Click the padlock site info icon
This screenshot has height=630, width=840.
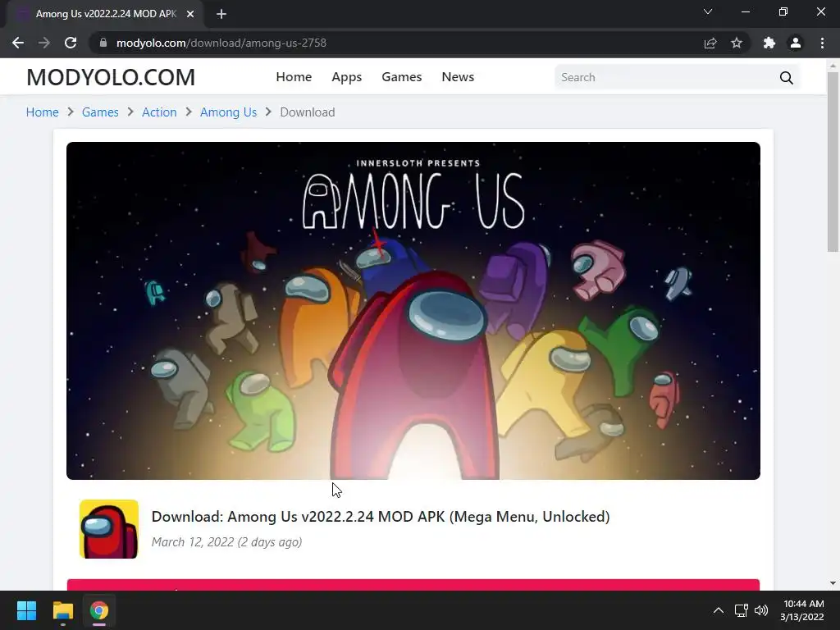103,43
